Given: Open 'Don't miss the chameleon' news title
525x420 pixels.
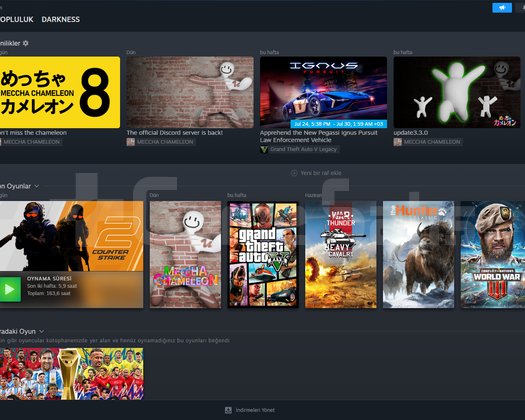Looking at the screenshot, I should pyautogui.click(x=33, y=133).
